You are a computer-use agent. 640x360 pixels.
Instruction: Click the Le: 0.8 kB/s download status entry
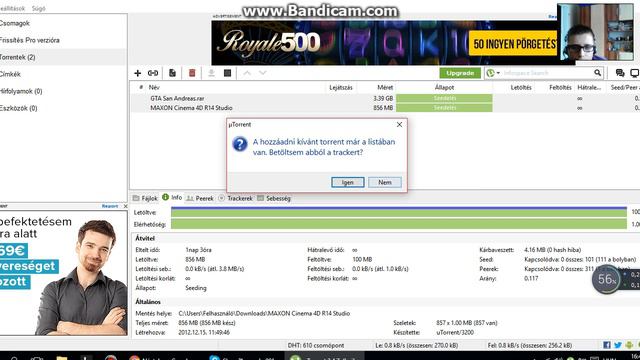[x=416, y=345]
